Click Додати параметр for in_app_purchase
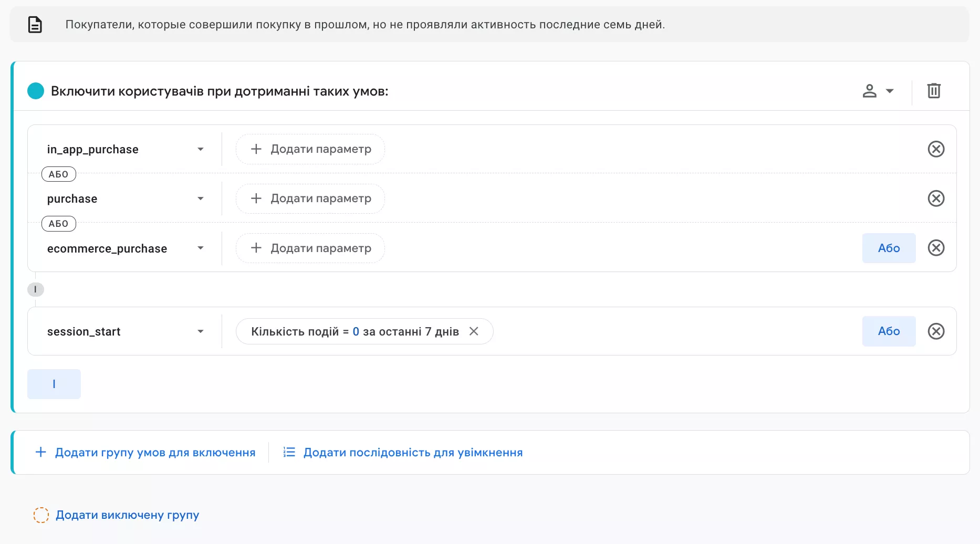 [309, 149]
